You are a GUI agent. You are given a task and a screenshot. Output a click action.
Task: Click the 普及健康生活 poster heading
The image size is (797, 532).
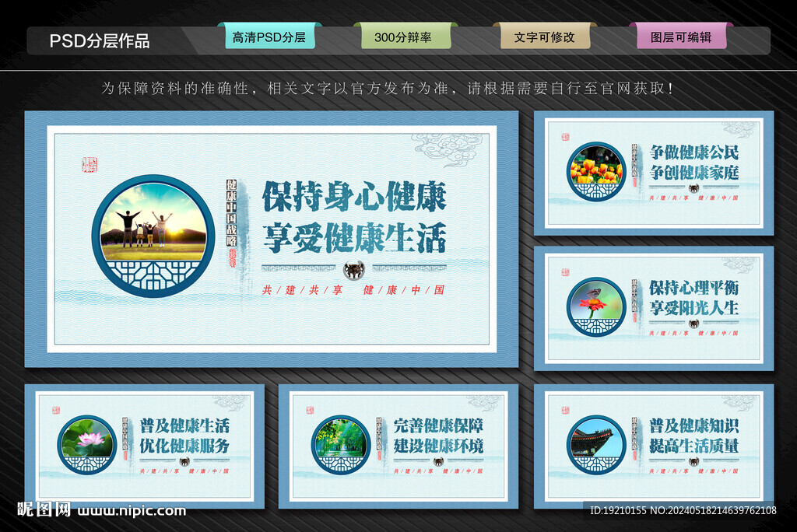184,425
